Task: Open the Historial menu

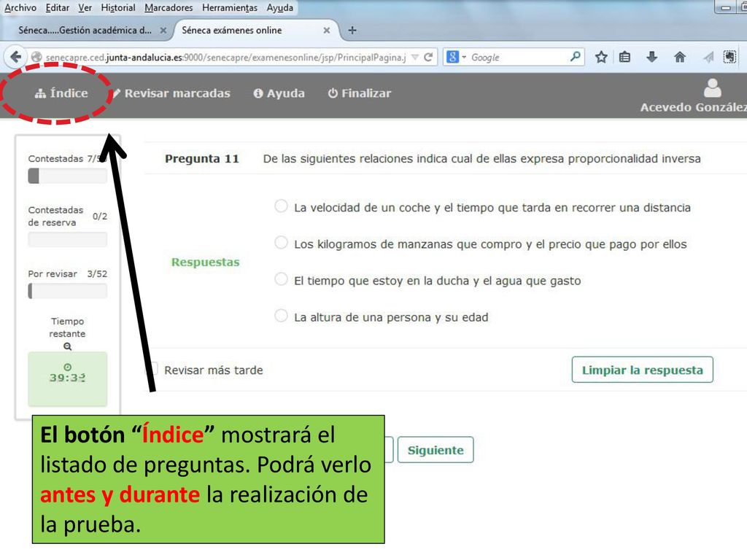Action: click(117, 7)
